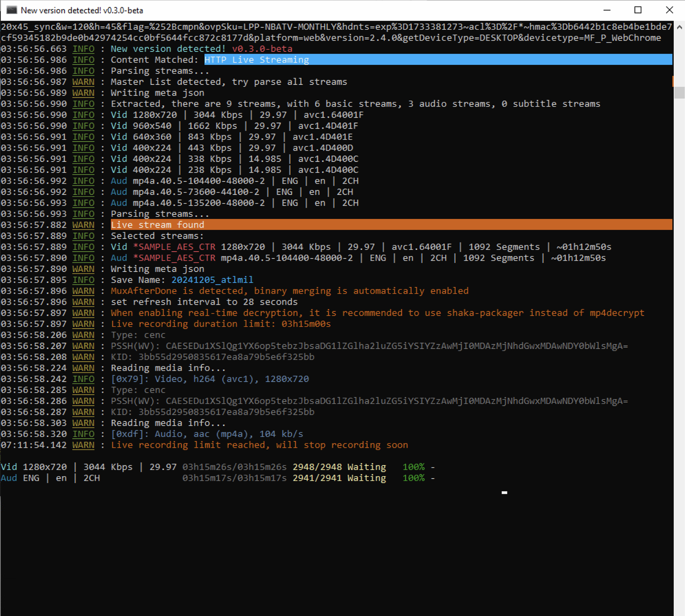Click the INFO label beside 'Content Matched'
The height and width of the screenshot is (616, 685).
coord(83,60)
